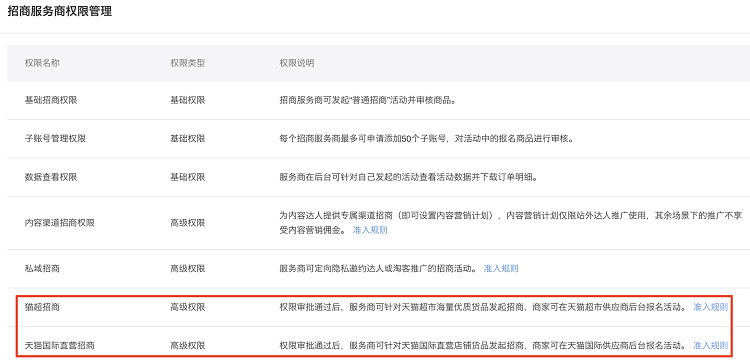This screenshot has width=750, height=361.
Task: Open 准入规则 link in 内容渠道招商权限 row
Action: 370,230
